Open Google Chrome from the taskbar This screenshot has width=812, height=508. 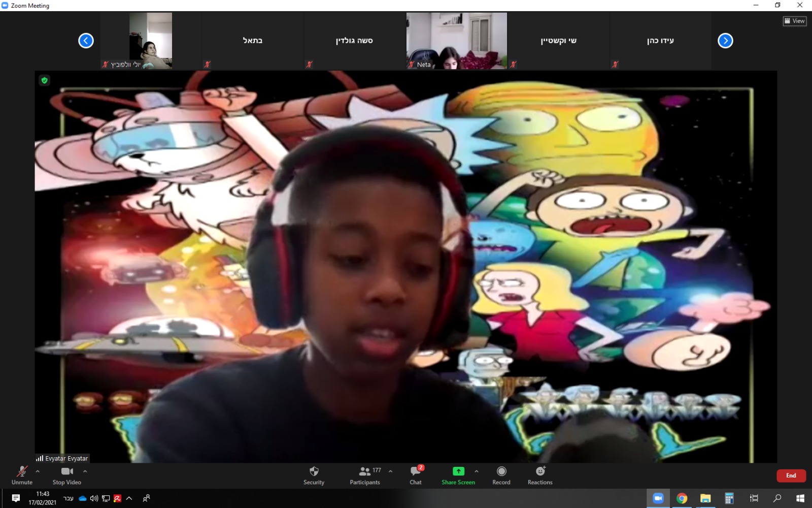click(x=682, y=498)
